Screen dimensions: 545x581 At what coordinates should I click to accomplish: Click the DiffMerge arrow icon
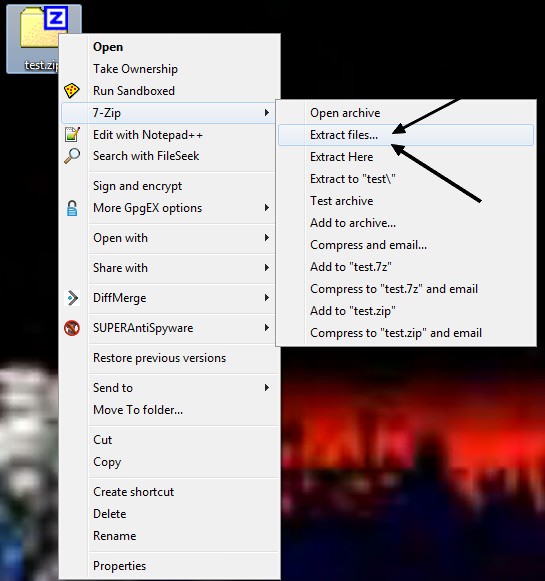click(72, 298)
